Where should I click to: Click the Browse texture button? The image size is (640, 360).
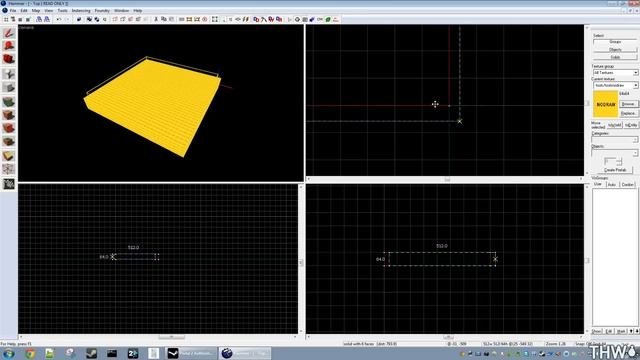coord(628,104)
